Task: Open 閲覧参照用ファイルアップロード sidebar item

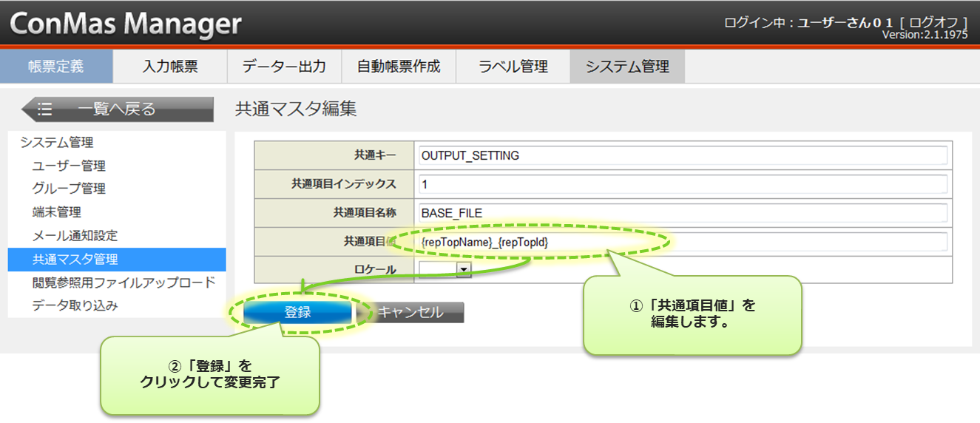Action: pos(124,282)
